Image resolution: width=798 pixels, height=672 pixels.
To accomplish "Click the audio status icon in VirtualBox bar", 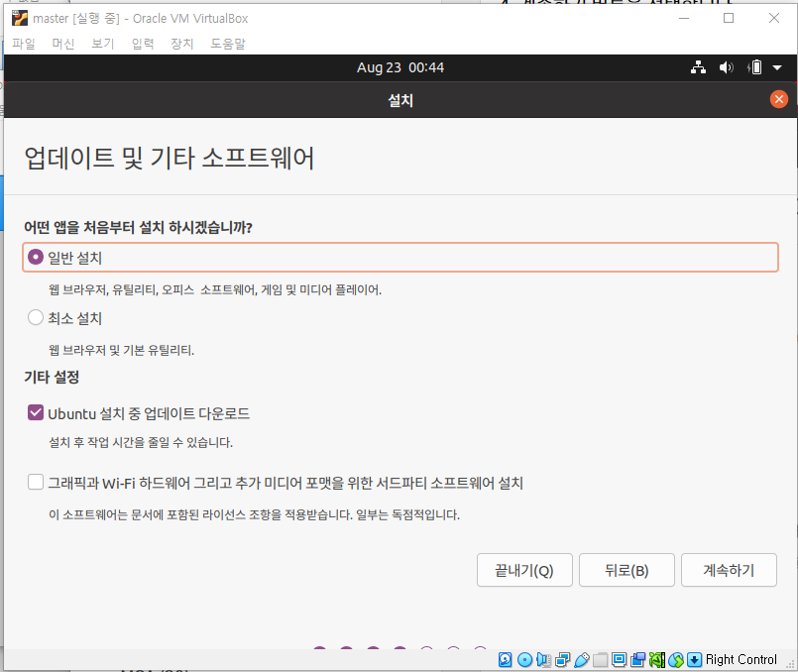I will pos(543,660).
